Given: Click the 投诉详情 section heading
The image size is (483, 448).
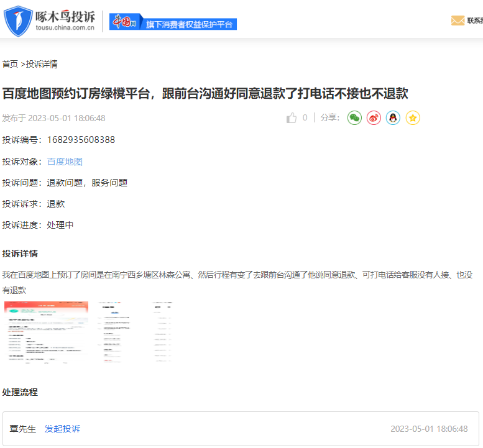Looking at the screenshot, I should click(x=20, y=254).
